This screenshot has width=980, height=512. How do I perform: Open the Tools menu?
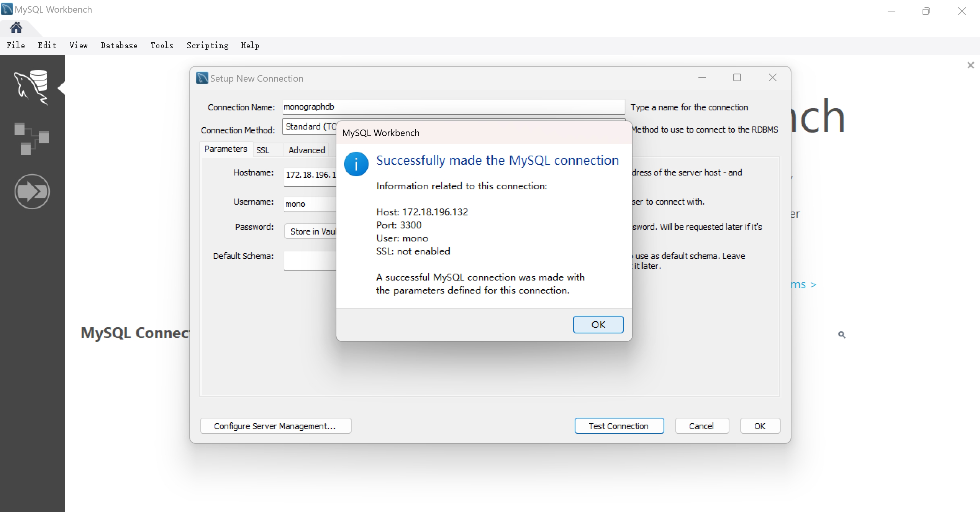(x=162, y=45)
